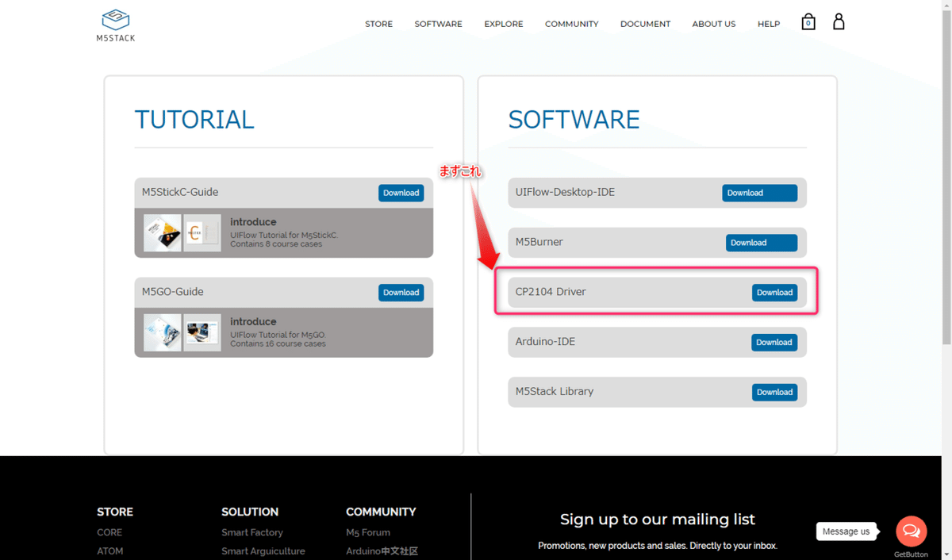
Task: Open the EXPLORE menu
Action: pos(504,24)
